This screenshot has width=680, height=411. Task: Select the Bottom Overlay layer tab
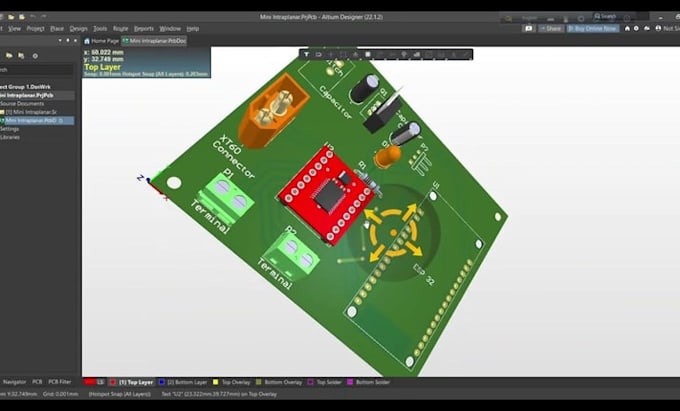click(x=279, y=382)
